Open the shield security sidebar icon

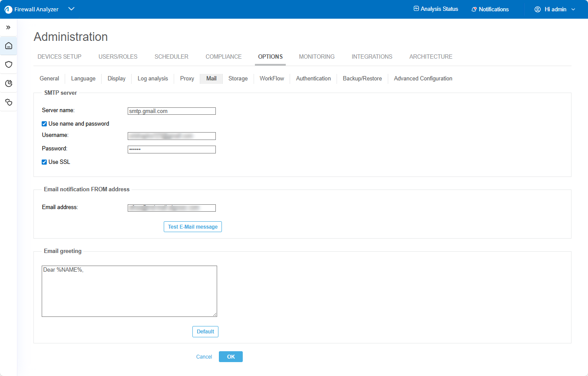tap(9, 65)
